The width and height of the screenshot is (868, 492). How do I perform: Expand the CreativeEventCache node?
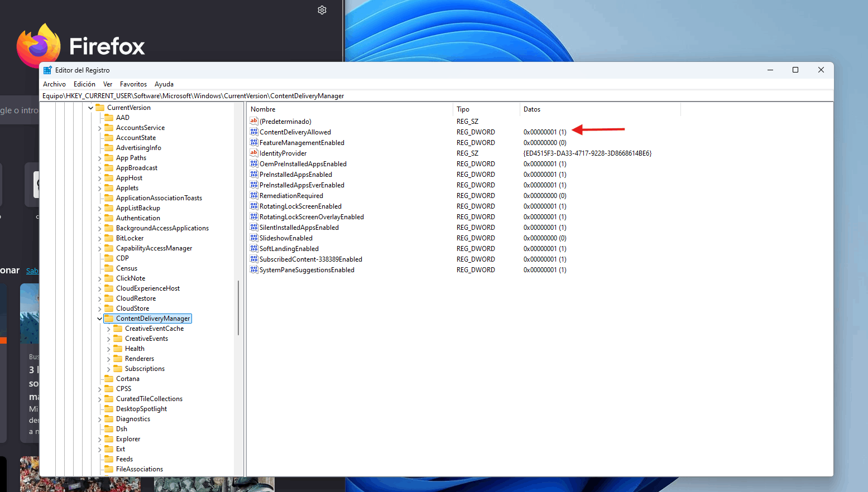(108, 329)
